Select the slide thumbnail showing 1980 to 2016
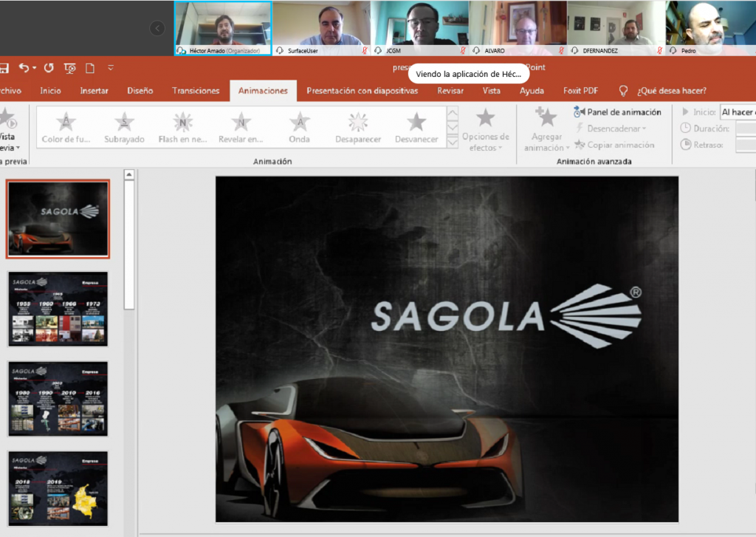 click(58, 399)
